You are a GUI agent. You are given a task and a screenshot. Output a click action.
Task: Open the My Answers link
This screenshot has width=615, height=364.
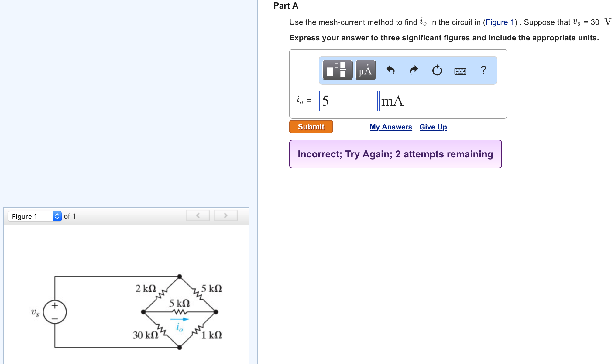pyautogui.click(x=391, y=127)
